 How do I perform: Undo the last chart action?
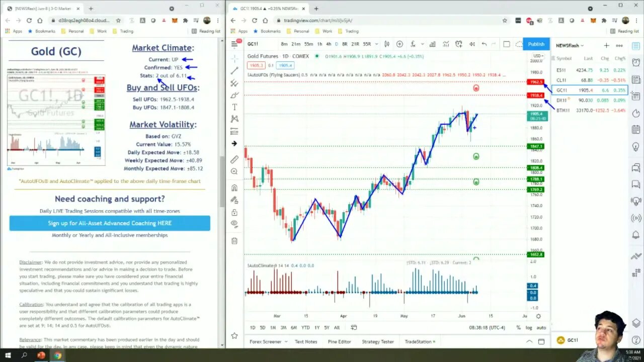(484, 44)
